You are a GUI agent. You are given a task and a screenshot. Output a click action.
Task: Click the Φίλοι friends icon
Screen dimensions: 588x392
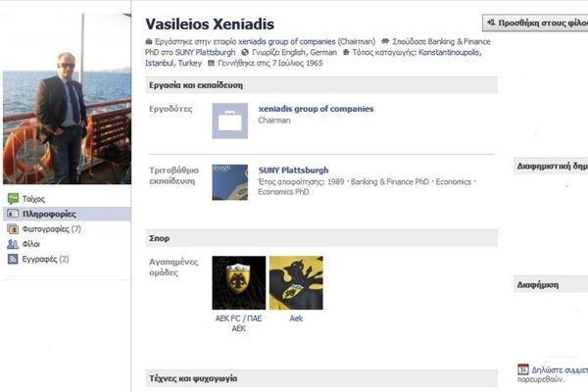click(x=13, y=244)
